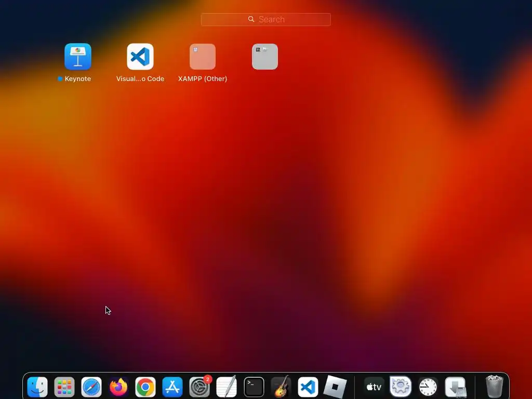Click the XAMPP (Other) label text
The height and width of the screenshot is (399, 532).
(203, 79)
